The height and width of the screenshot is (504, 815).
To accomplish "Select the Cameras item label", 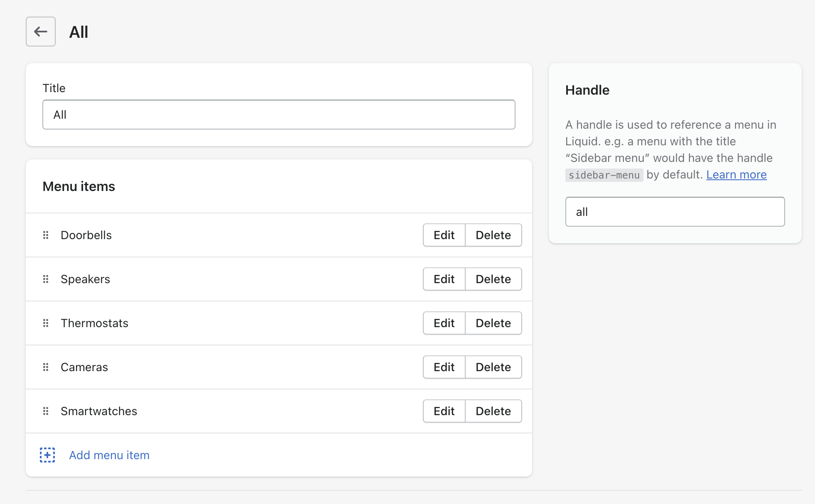I will click(x=84, y=367).
